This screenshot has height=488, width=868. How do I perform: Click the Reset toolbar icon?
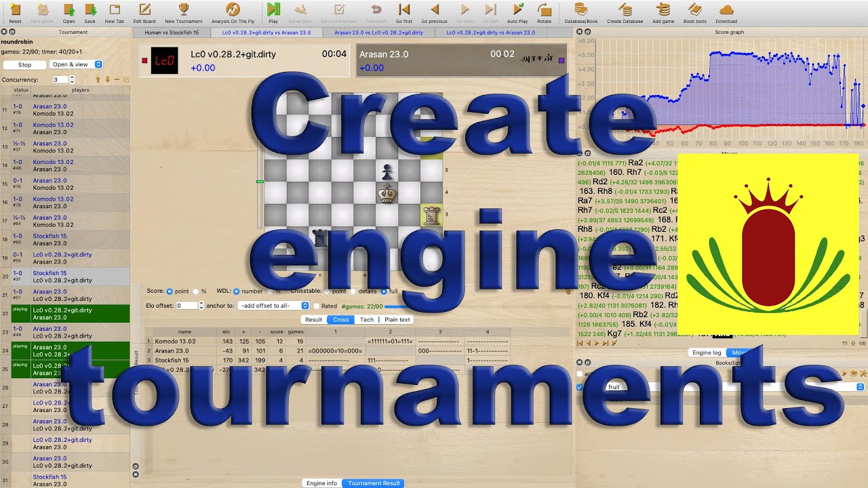click(15, 9)
